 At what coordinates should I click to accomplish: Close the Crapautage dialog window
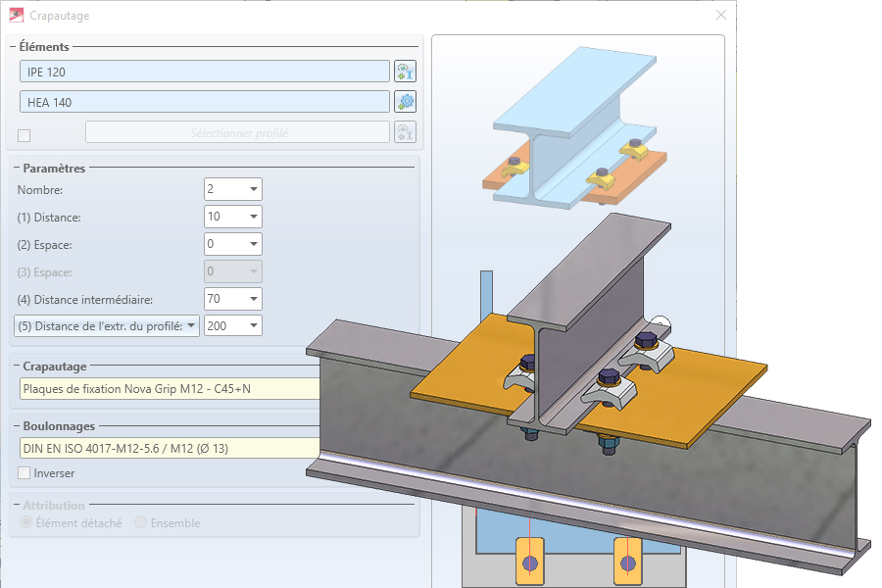point(721,16)
